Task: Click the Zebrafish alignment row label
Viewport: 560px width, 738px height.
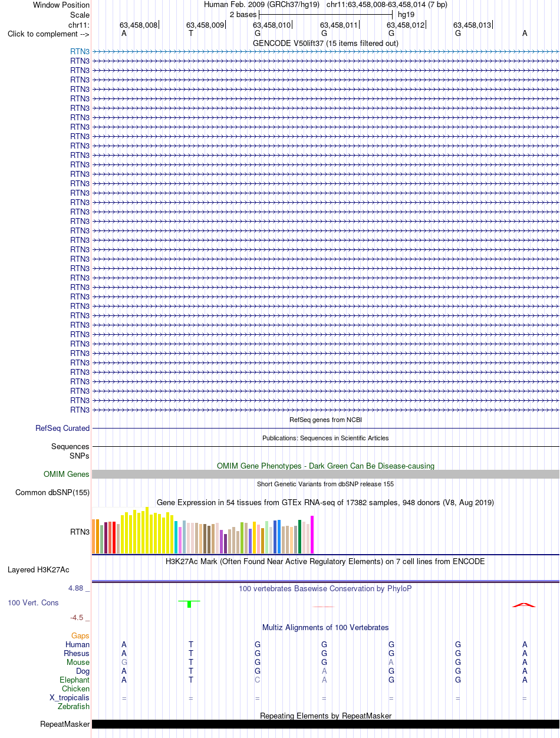Action: pos(74,706)
